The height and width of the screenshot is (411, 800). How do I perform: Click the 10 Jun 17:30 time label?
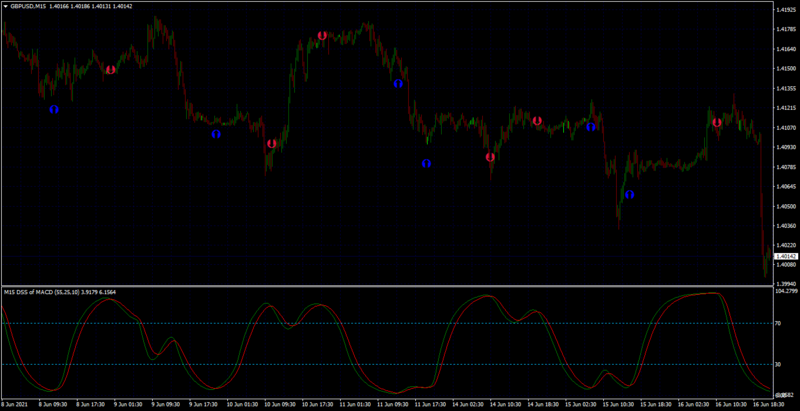[316, 404]
